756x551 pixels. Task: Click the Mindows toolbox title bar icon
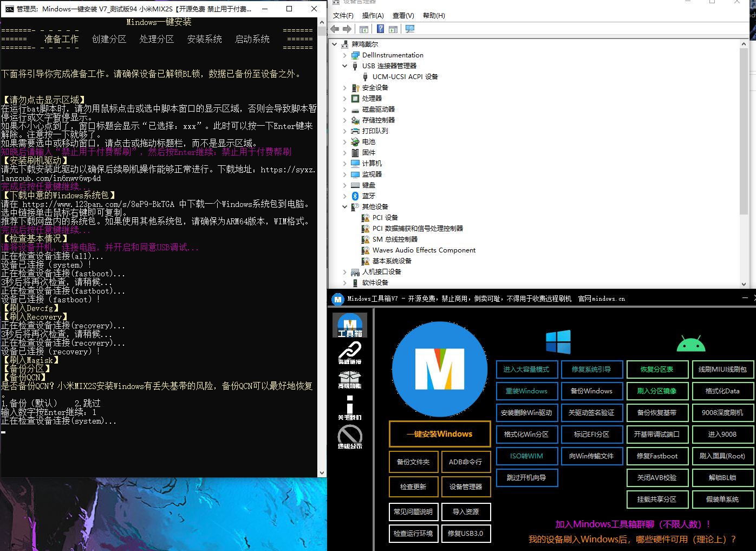[338, 299]
